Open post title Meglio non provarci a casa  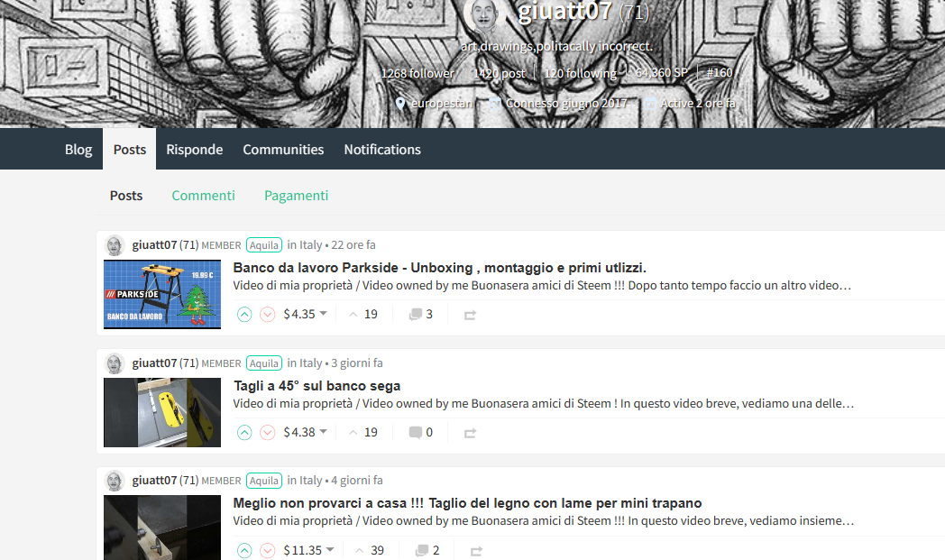(467, 503)
